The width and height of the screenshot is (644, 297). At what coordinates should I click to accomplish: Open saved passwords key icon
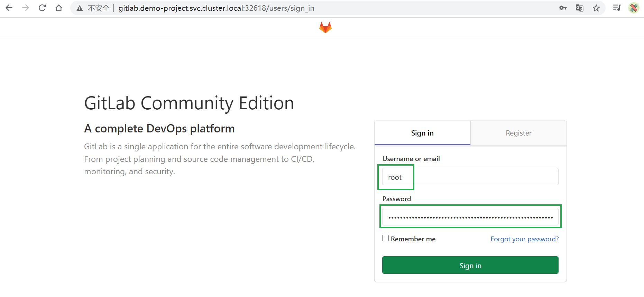pyautogui.click(x=563, y=8)
